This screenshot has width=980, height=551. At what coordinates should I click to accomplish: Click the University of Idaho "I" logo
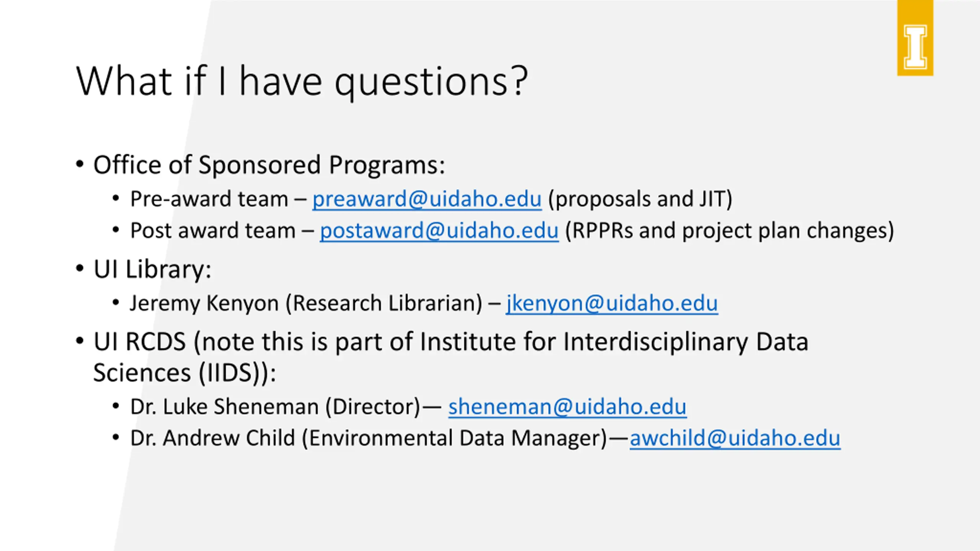915,38
